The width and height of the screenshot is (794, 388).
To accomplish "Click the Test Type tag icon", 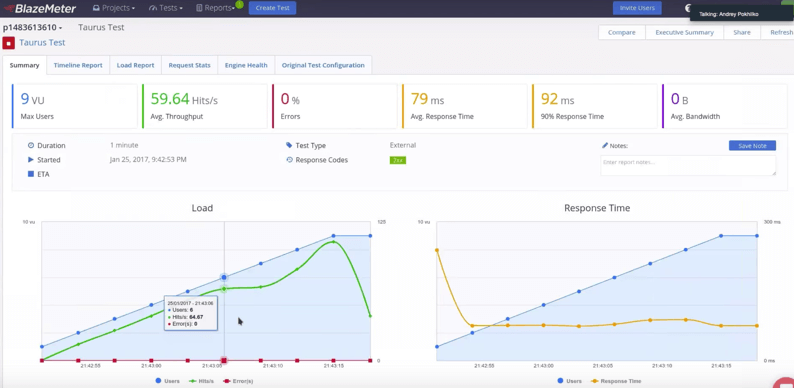I will tap(289, 145).
